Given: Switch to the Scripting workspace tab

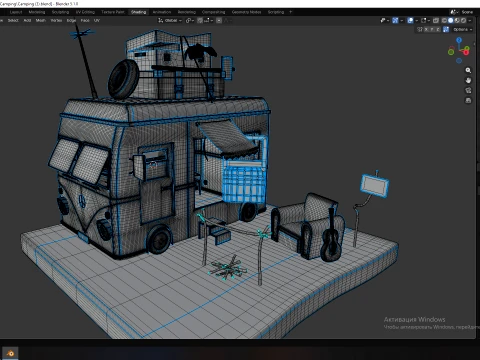Looking at the screenshot, I should click(276, 12).
